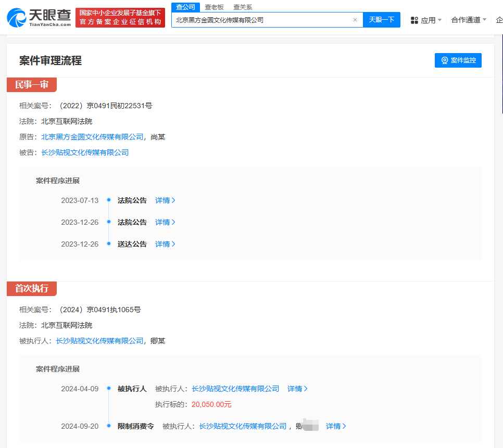This screenshot has width=503, height=448.
Task: Click the red 国家中小企业发展子基金 banner
Action: [x=120, y=18]
